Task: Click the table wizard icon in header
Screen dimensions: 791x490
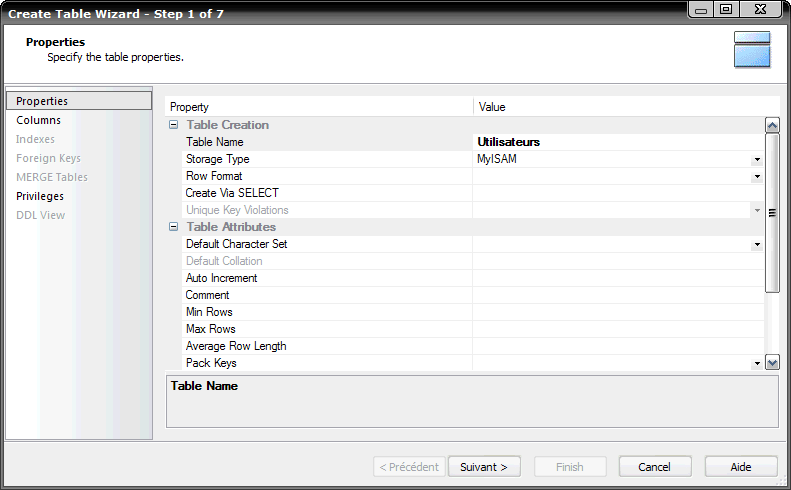Action: (x=751, y=50)
